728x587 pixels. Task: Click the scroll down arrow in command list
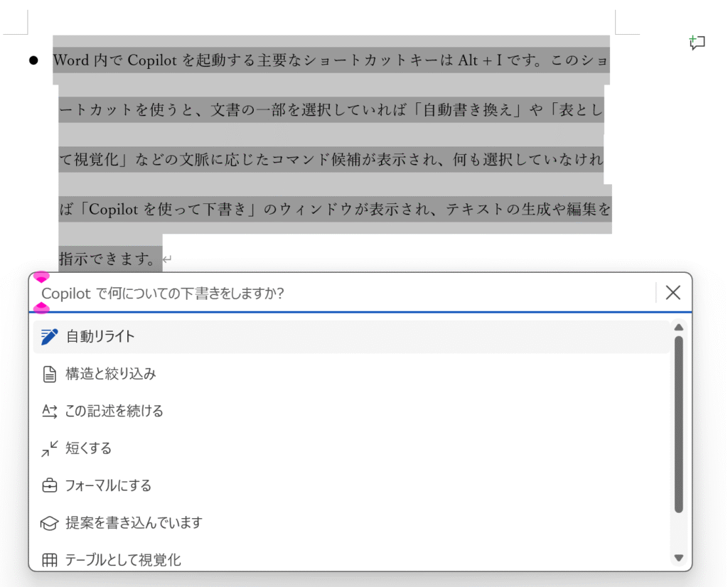point(678,558)
